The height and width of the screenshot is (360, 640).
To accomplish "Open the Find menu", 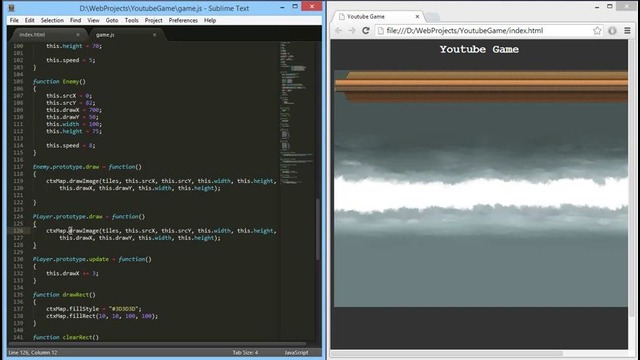I will click(75, 20).
